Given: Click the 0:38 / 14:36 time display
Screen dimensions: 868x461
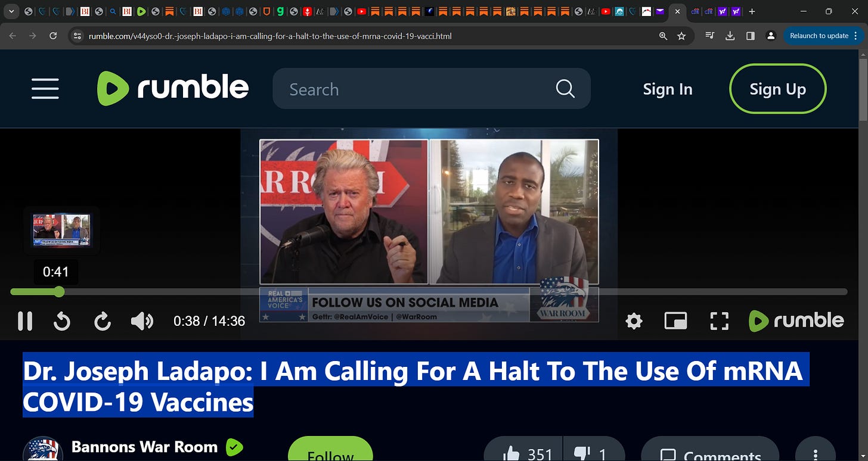Looking at the screenshot, I should [x=209, y=321].
